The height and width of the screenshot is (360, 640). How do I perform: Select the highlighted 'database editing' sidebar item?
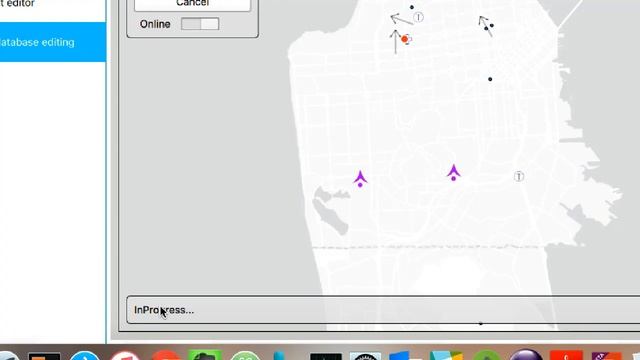point(53,42)
